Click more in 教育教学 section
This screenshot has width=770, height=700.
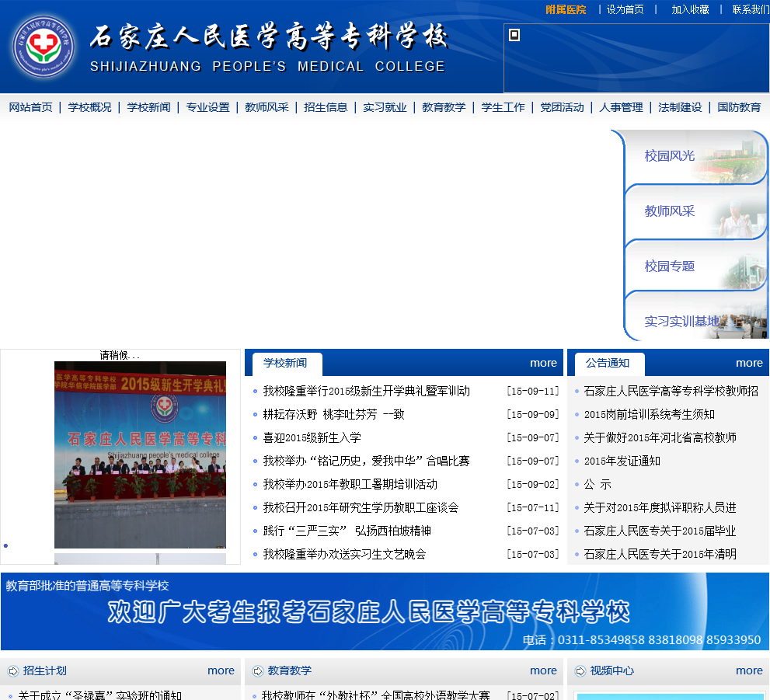(543, 670)
